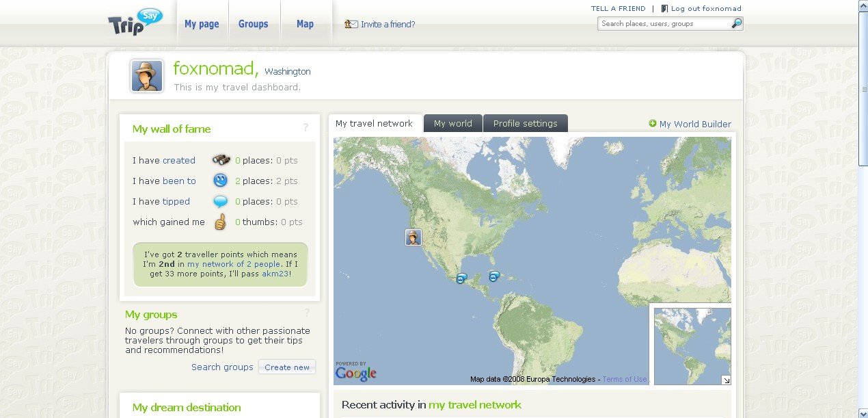868x418 pixels.
Task: Click the binoculars icon for created places
Action: point(221,160)
